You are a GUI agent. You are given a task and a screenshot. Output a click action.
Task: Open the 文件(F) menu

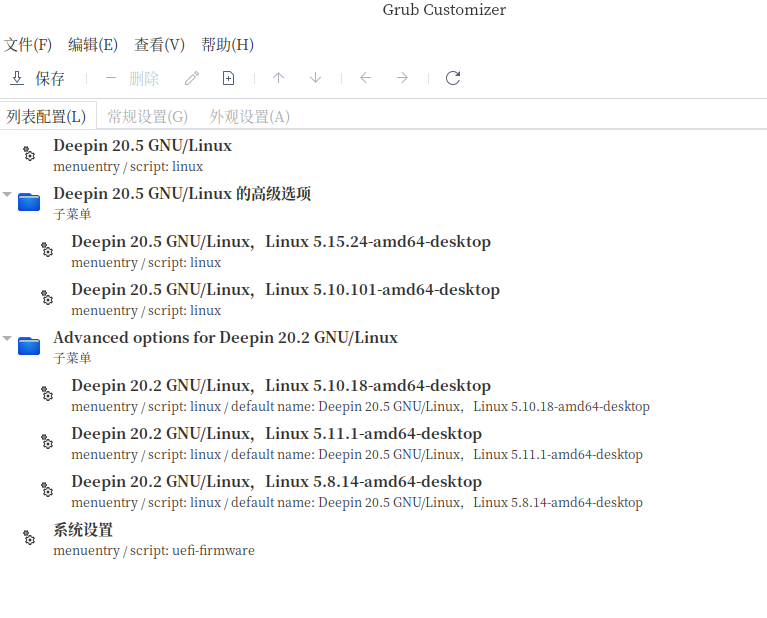click(28, 45)
